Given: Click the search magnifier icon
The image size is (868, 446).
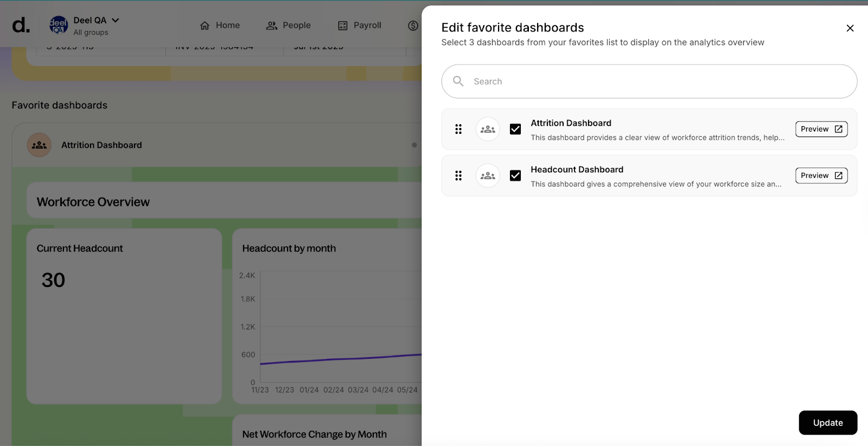Looking at the screenshot, I should coord(458,81).
